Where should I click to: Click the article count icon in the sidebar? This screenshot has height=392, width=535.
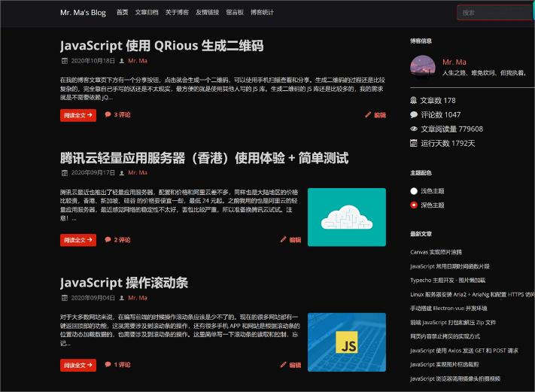[x=414, y=100]
